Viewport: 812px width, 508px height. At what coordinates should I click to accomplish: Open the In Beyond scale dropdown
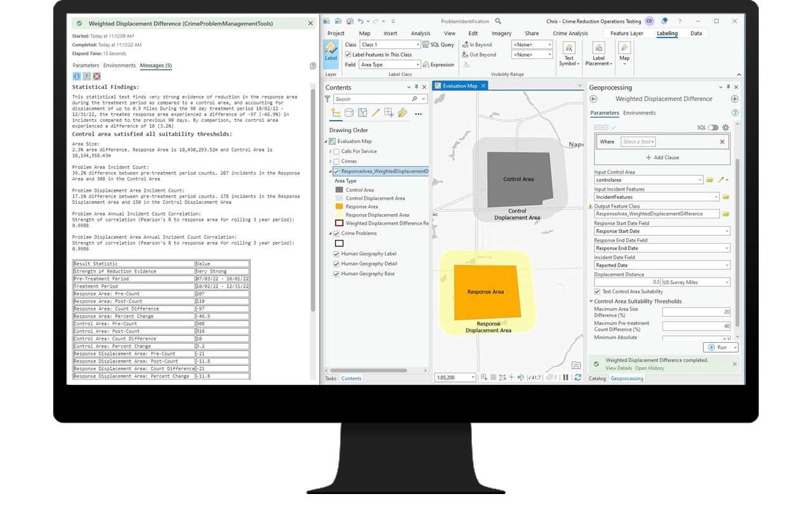click(x=532, y=44)
